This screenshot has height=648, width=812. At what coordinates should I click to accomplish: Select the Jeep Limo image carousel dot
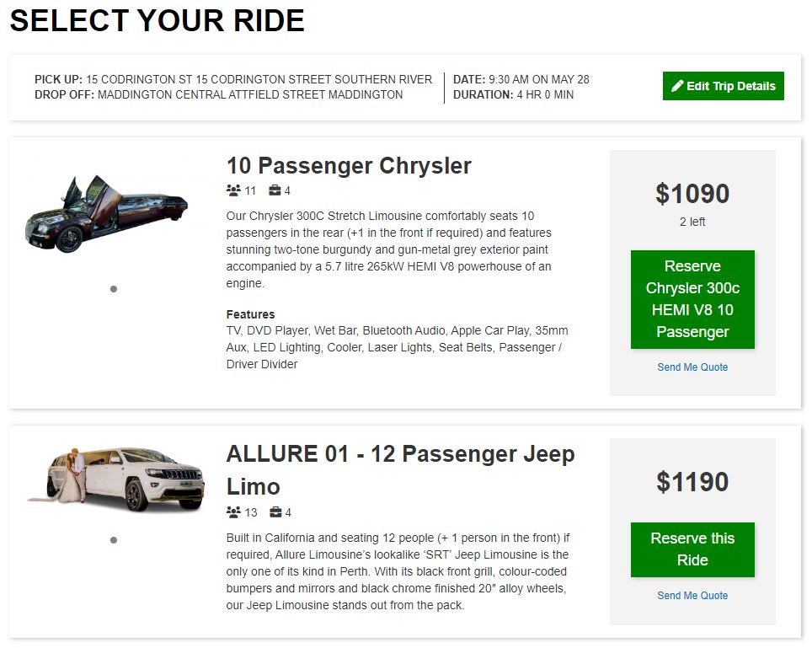coord(114,540)
